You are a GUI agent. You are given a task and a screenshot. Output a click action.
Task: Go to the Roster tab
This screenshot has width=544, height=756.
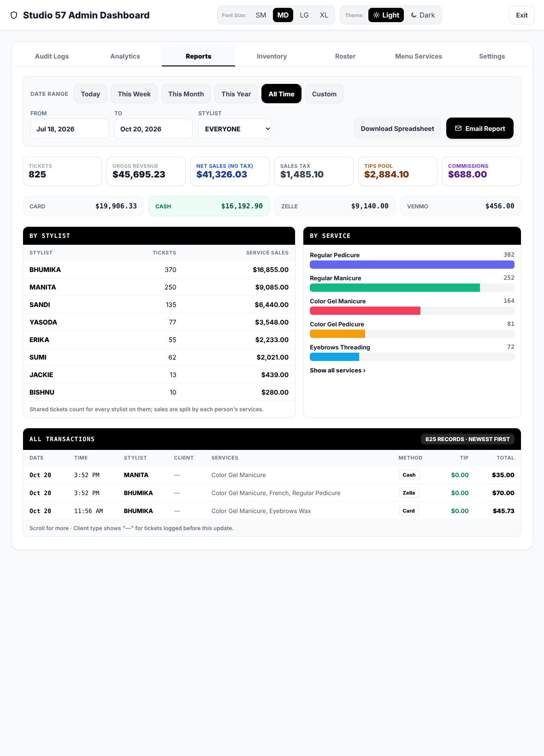click(345, 56)
